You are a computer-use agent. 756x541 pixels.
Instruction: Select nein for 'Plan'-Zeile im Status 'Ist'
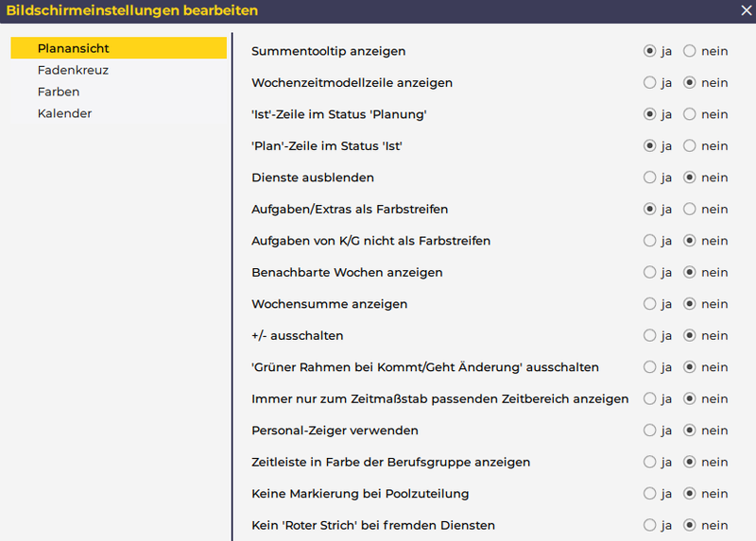(690, 146)
